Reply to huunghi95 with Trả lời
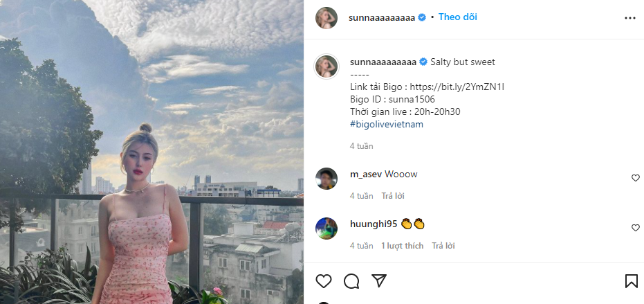The image size is (644, 304). 443,246
